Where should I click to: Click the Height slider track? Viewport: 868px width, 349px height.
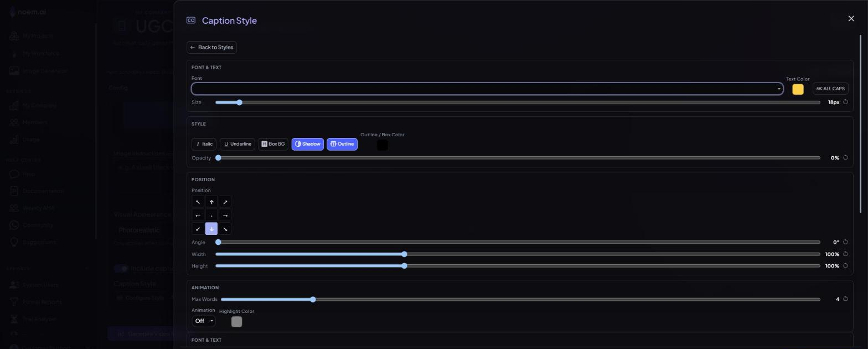(518, 266)
